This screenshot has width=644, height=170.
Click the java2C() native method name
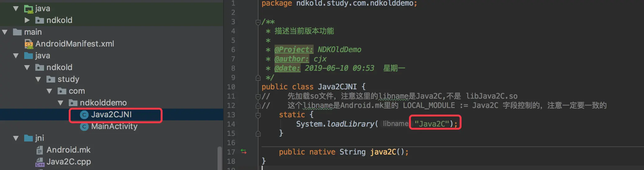click(x=383, y=152)
